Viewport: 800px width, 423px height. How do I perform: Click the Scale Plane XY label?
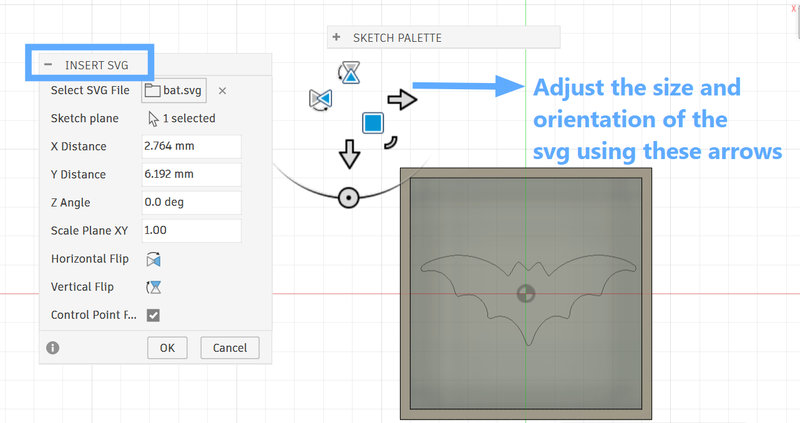(x=89, y=231)
